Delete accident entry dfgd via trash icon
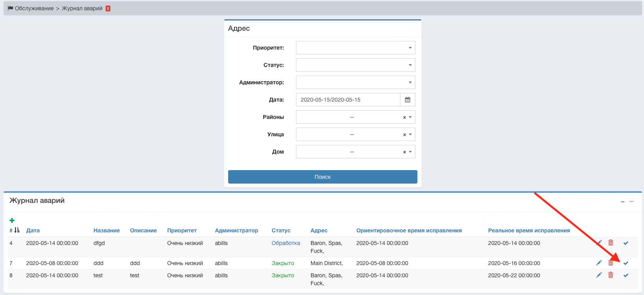 coord(610,243)
